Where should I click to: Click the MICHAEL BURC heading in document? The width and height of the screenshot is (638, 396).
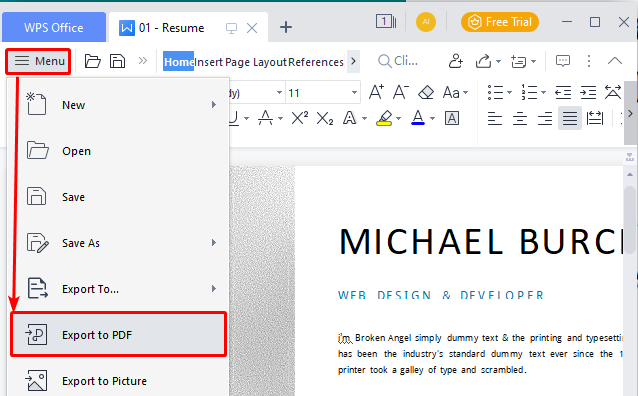[x=481, y=242]
